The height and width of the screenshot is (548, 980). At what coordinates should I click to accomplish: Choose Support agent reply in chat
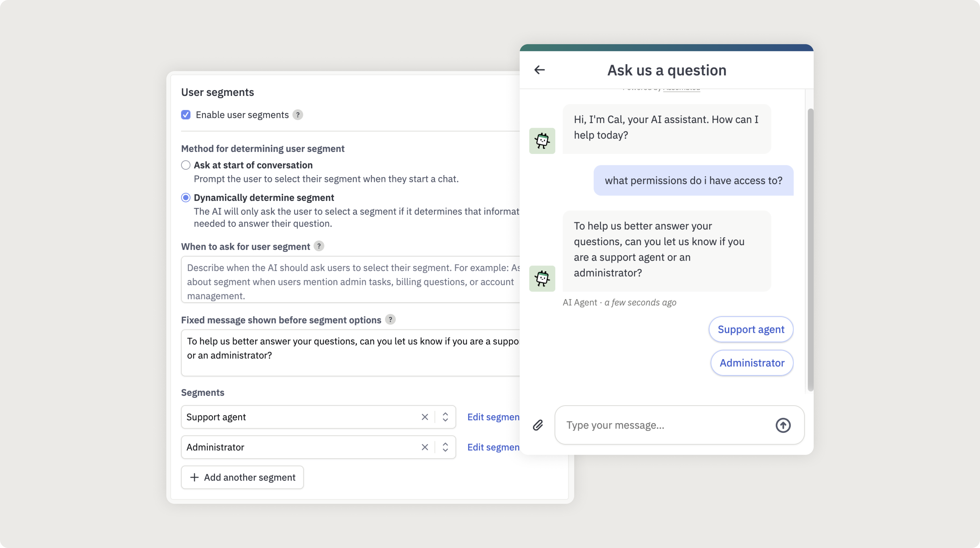[751, 329]
